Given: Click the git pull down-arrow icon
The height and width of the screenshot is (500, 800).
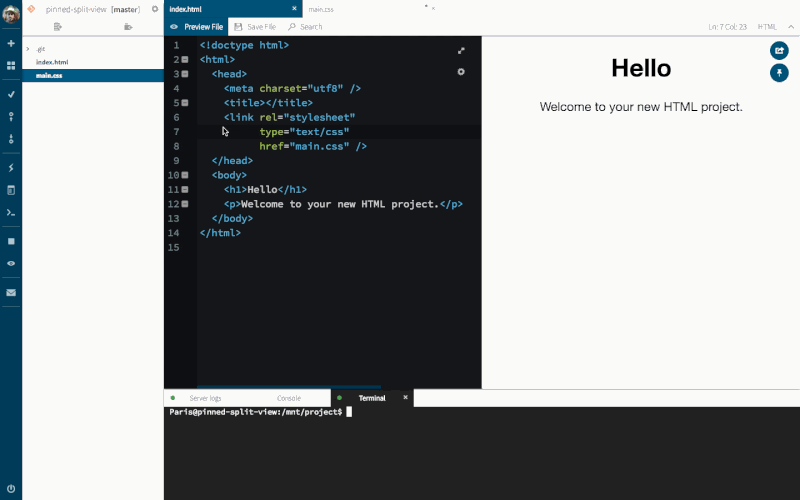Looking at the screenshot, I should pos(11,139).
